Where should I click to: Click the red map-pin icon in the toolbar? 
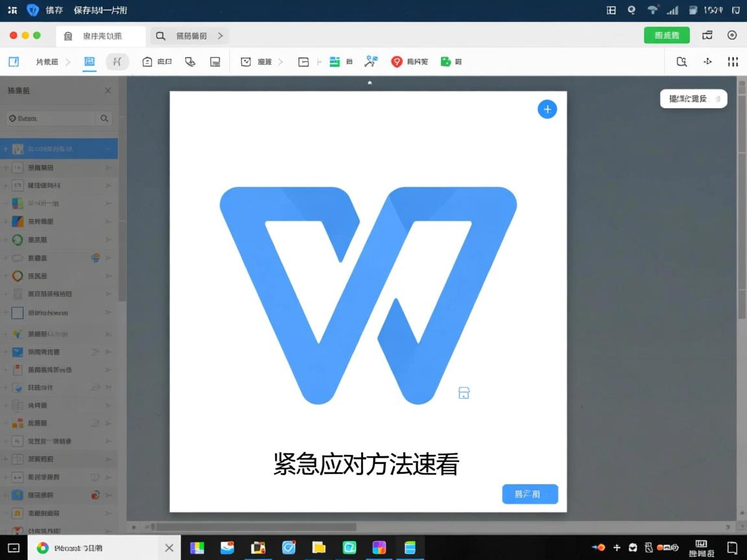(396, 62)
